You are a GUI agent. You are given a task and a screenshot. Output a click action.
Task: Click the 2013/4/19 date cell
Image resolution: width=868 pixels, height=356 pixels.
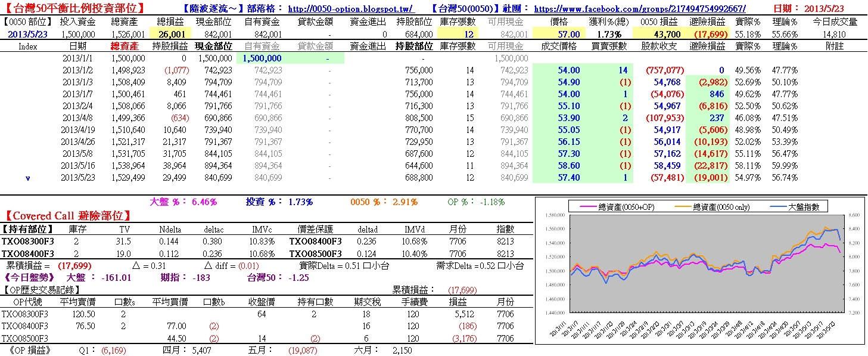(77, 130)
